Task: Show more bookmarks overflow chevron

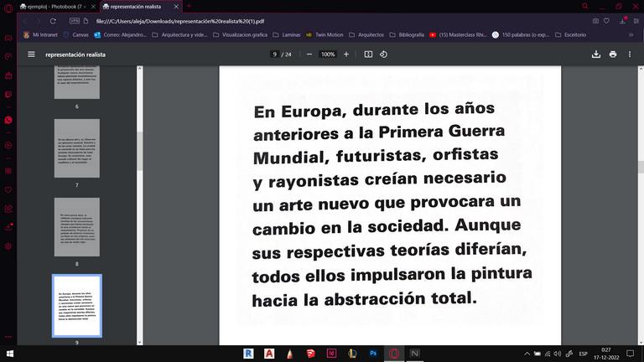Action: pyautogui.click(x=631, y=35)
